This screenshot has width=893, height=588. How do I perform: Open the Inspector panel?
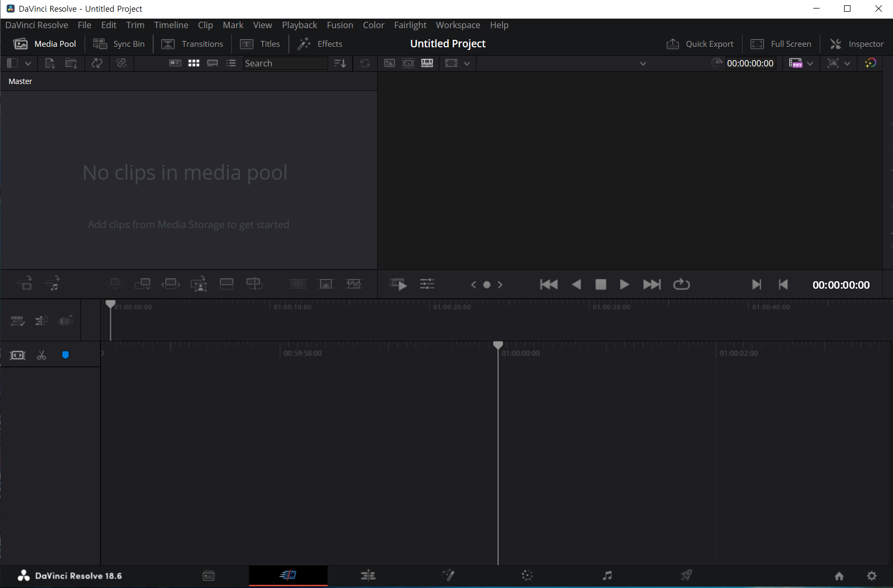point(857,44)
